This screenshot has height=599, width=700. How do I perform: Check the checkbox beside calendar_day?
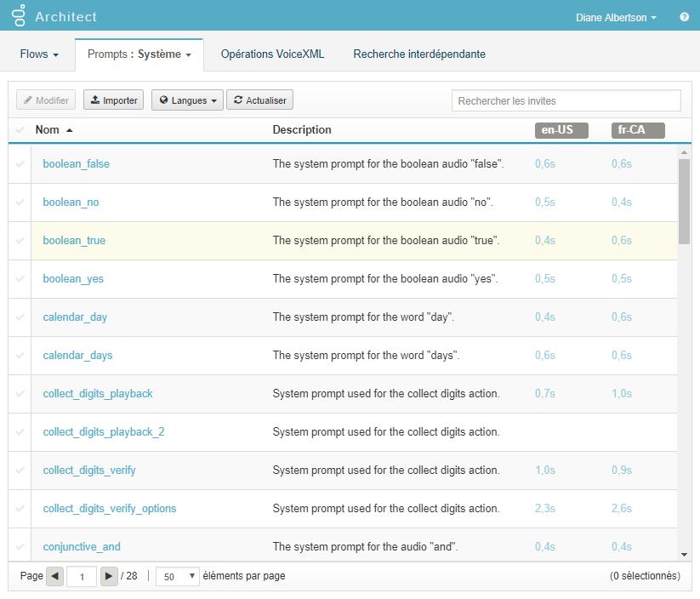19,317
